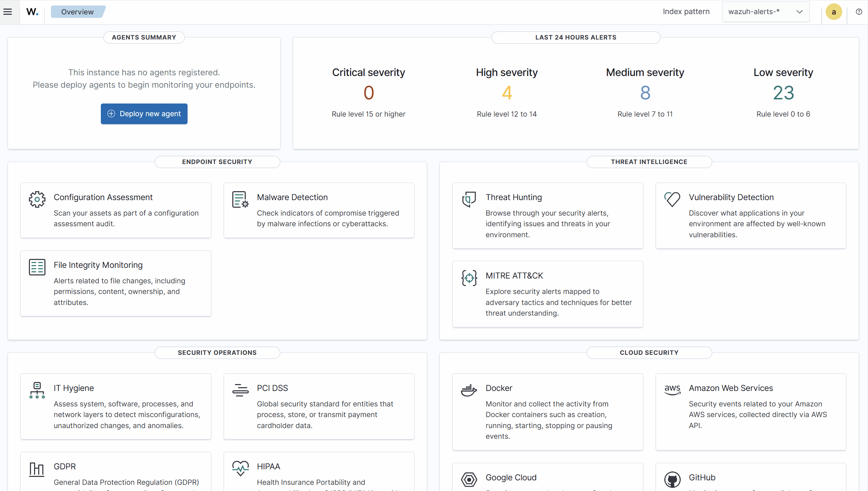This screenshot has width=868, height=491.
Task: Click the Docker whale icon
Action: click(x=469, y=390)
